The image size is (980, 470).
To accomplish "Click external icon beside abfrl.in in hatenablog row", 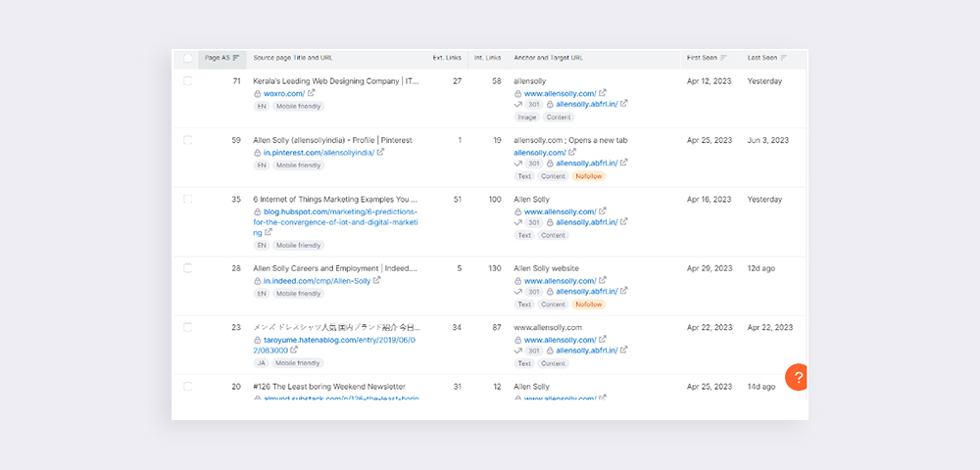I will tap(623, 351).
